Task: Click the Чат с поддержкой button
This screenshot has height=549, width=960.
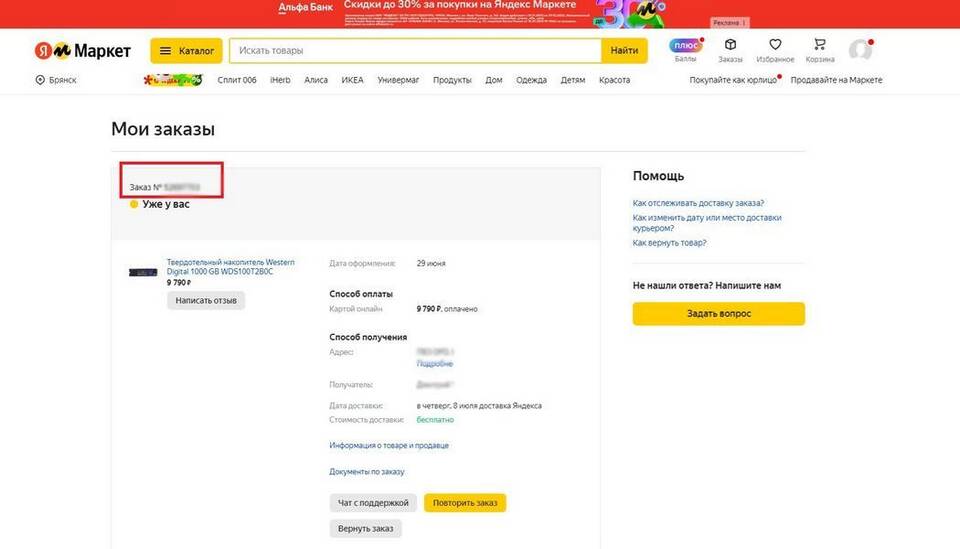Action: pyautogui.click(x=373, y=503)
